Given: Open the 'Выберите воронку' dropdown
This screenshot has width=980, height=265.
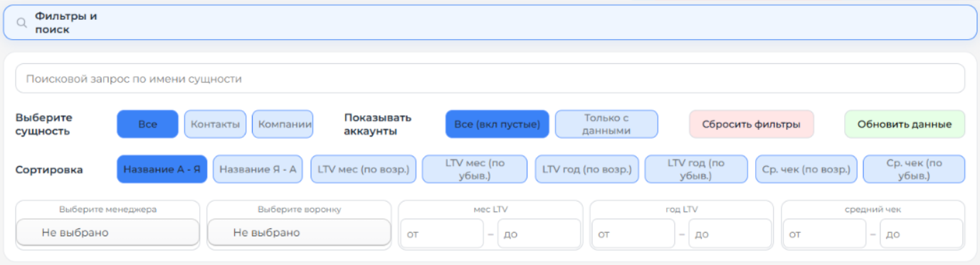Looking at the screenshot, I should (x=299, y=232).
